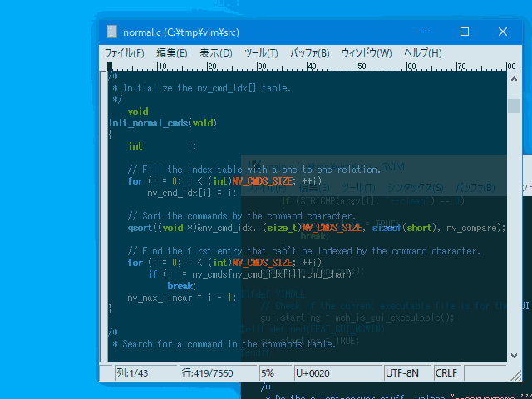This screenshot has width=532, height=399.
Task: Open シンタックス(S) menu in background GVIM window
Action: [416, 187]
